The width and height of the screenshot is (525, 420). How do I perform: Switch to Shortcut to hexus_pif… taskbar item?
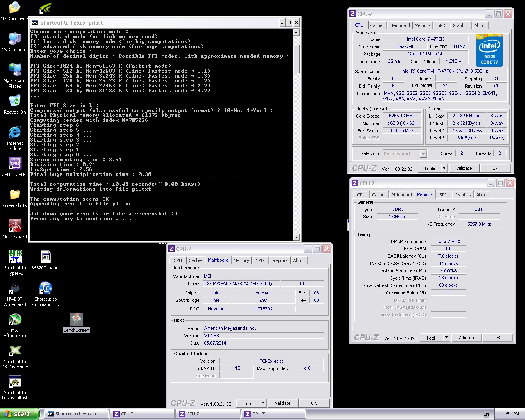click(x=76, y=414)
